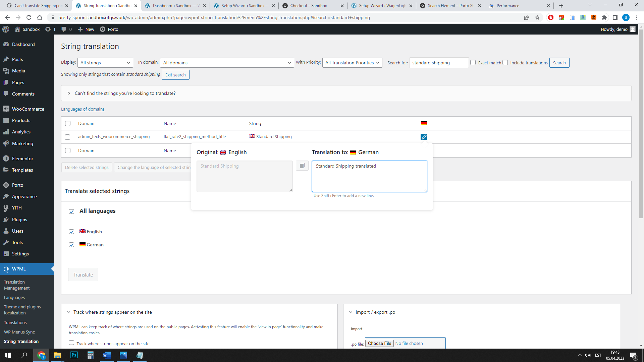Viewport: 644px width, 362px height.
Task: Open the WordPress logo menu in admin bar
Action: [x=6, y=29]
